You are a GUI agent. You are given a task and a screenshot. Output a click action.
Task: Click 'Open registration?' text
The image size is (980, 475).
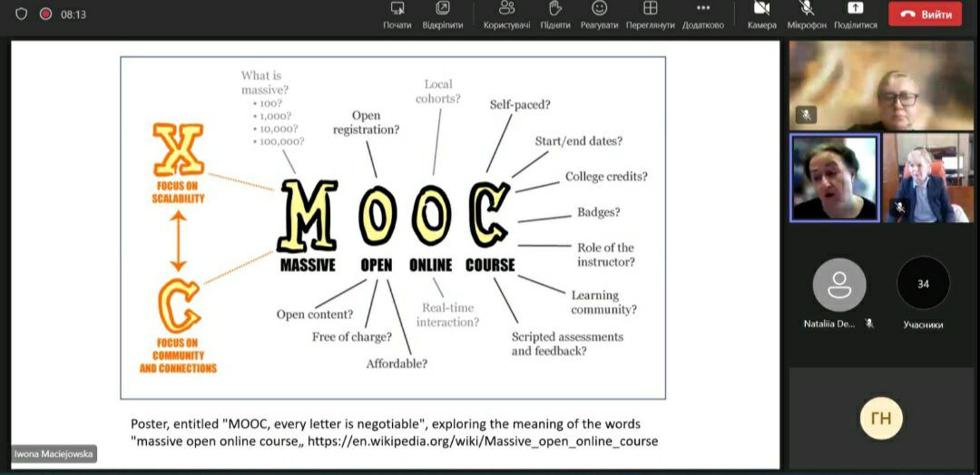click(x=367, y=122)
